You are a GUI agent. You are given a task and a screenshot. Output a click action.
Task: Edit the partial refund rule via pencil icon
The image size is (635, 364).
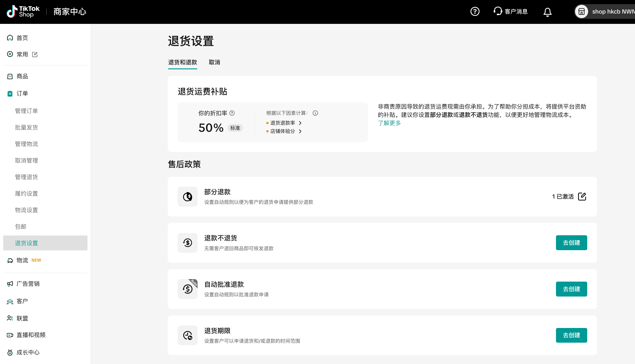[582, 196]
